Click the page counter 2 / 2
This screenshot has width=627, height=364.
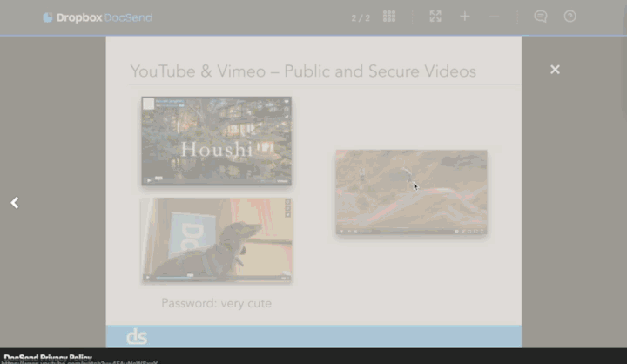(361, 17)
